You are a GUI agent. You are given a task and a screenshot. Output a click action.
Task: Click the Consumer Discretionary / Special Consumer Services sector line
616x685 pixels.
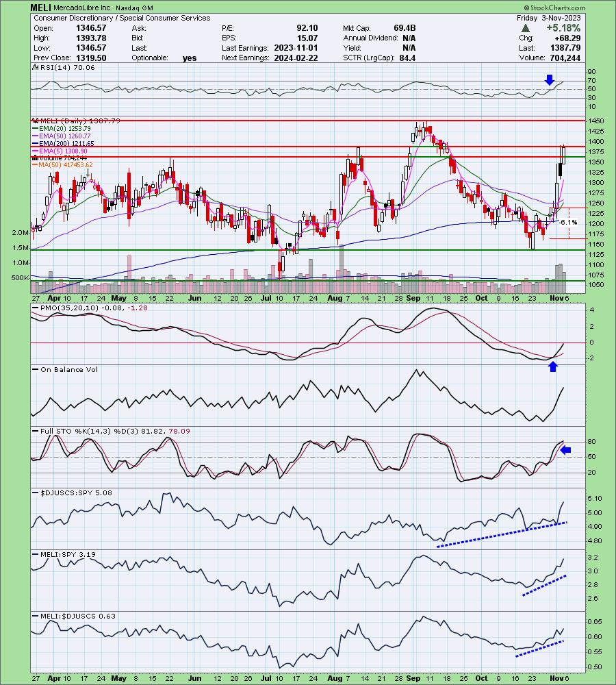(x=122, y=18)
